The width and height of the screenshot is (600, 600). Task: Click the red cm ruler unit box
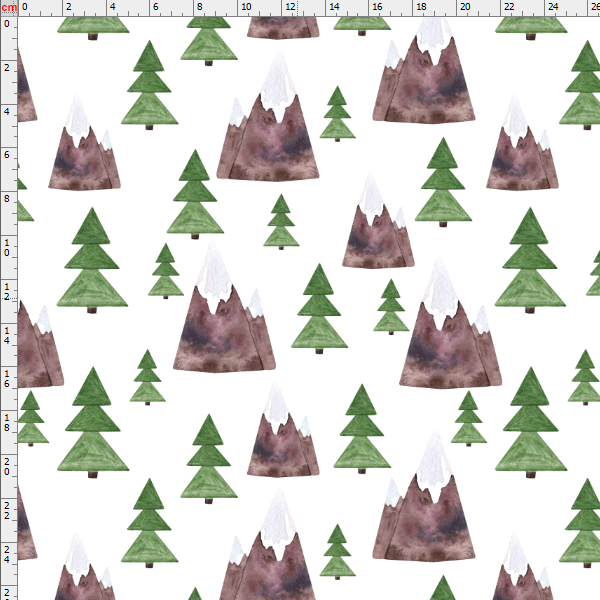click(x=8, y=8)
